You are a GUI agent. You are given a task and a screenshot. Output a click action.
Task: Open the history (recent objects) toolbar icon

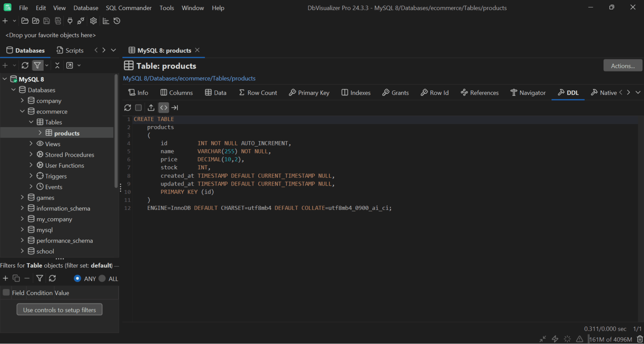tap(117, 21)
